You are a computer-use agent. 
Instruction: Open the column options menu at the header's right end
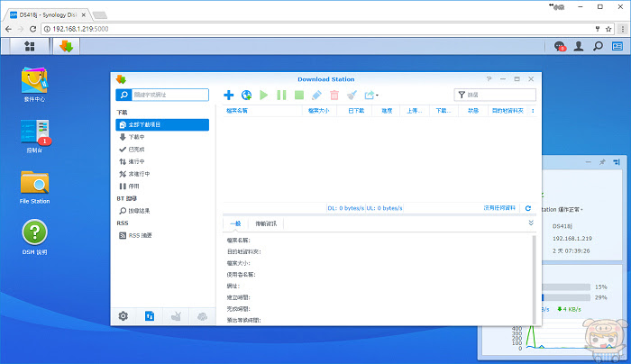533,111
